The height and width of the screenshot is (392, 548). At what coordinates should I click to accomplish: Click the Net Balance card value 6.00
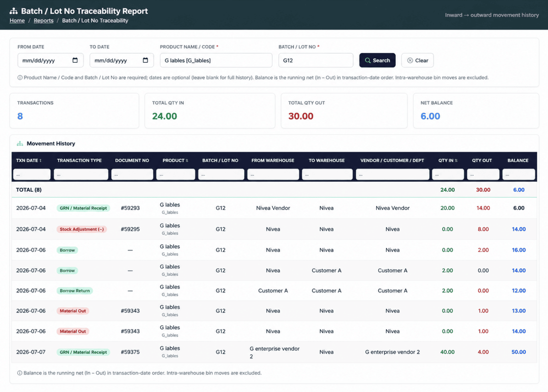(x=430, y=116)
